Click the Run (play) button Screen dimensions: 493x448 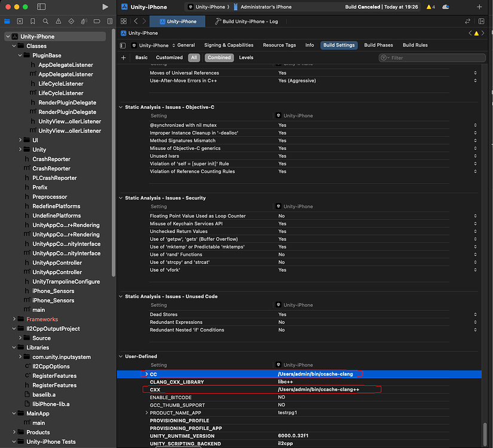[105, 7]
